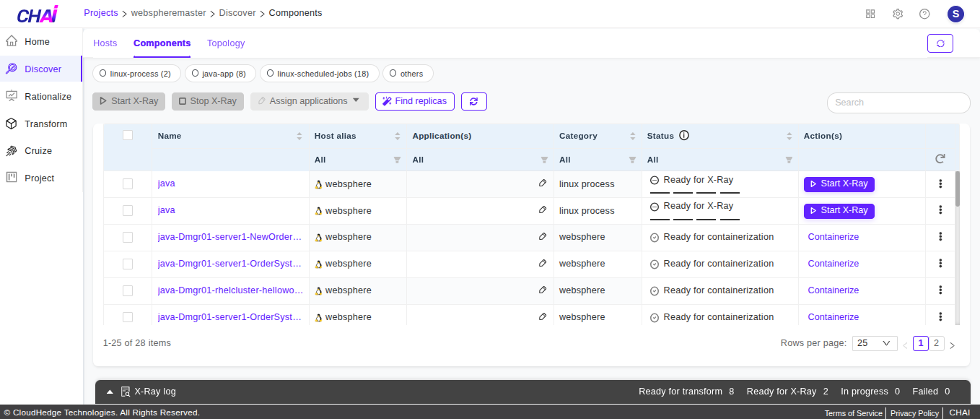Go to next page arrow
980x419 pixels.
pos(952,345)
